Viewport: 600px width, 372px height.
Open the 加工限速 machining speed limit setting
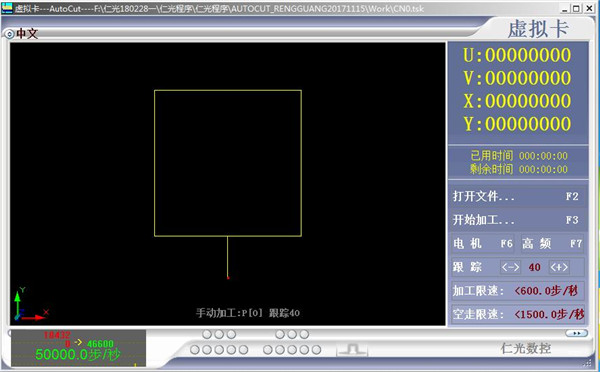pyautogui.click(x=517, y=291)
